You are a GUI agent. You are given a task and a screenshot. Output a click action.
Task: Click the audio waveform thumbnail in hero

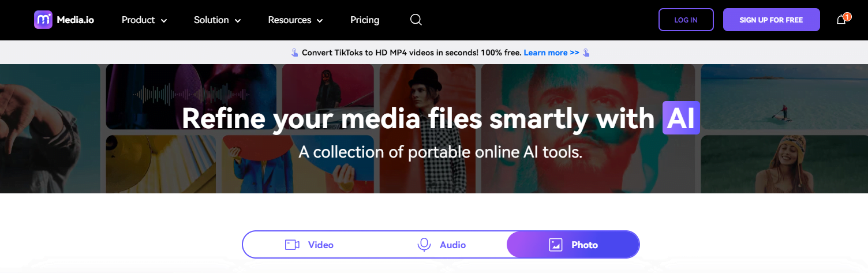(191, 96)
